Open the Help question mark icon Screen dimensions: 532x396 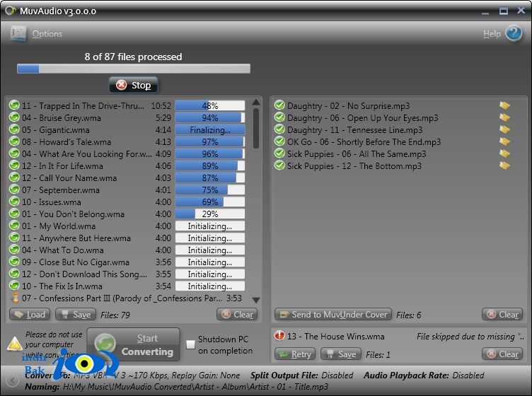[x=514, y=33]
